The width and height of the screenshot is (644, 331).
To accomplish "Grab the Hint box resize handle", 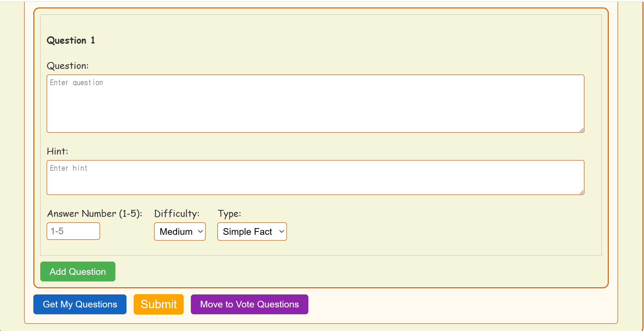I will point(582,192).
